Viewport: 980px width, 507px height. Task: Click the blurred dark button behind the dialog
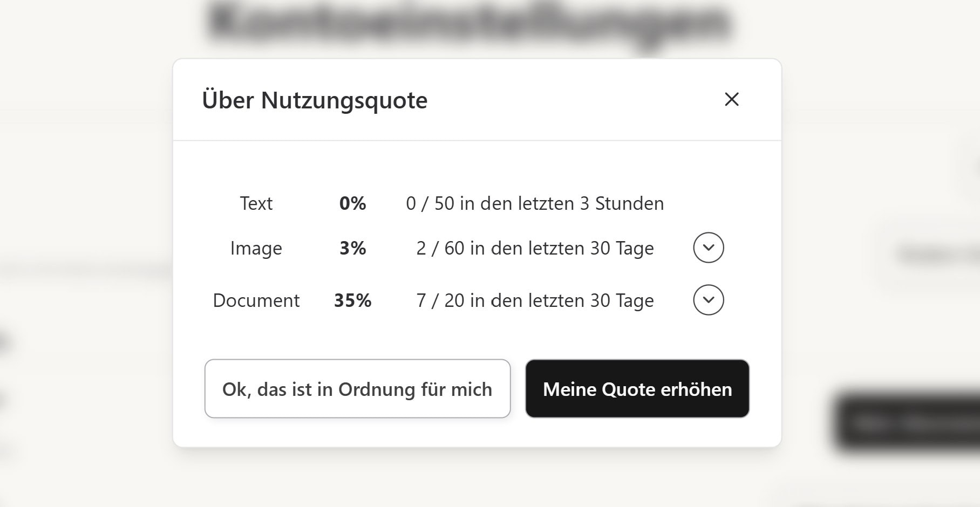[x=907, y=423]
